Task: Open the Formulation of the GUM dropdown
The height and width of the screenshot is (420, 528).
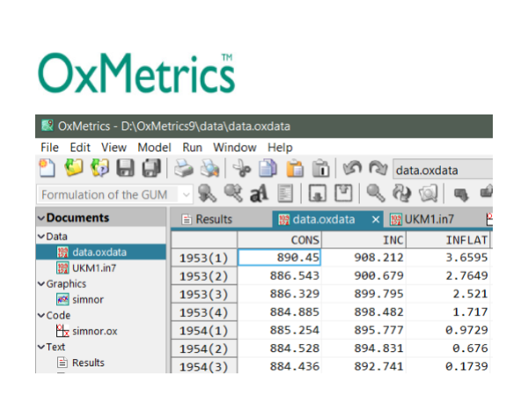Action: click(x=186, y=195)
